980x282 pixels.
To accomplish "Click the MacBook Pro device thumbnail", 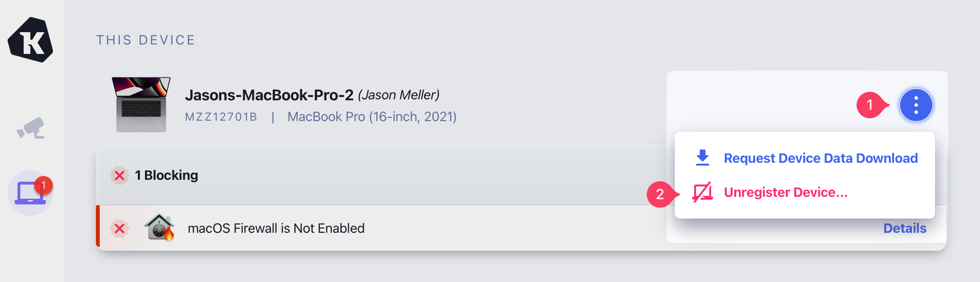I will [x=141, y=105].
